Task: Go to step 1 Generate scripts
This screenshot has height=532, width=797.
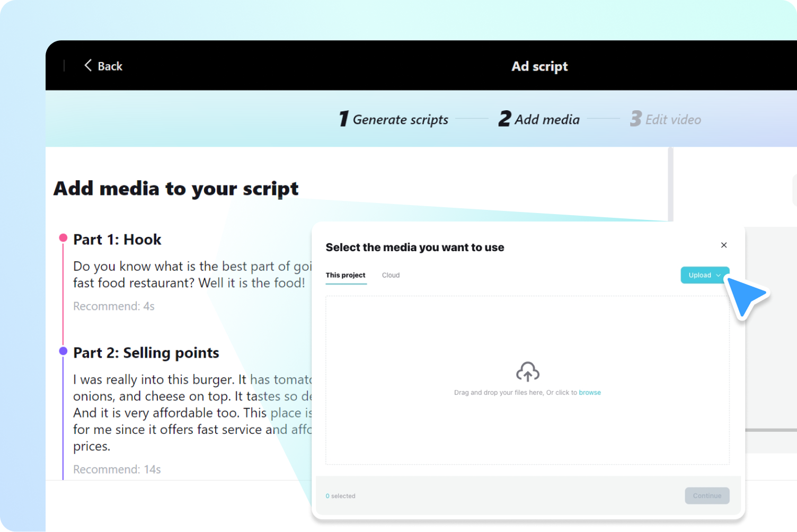Action: (x=394, y=119)
